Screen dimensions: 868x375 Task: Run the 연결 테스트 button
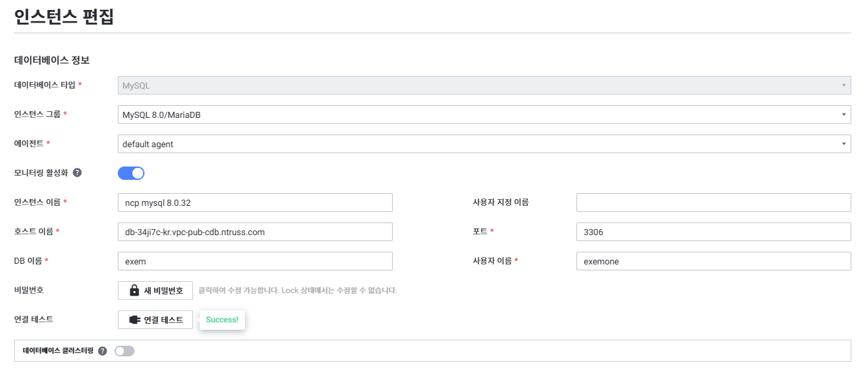(x=156, y=320)
